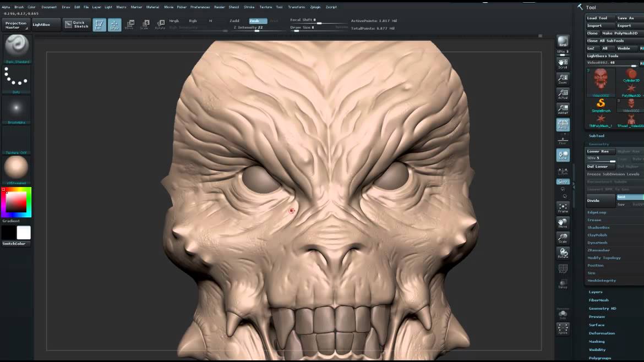Activate the Edit mode button

(99, 25)
